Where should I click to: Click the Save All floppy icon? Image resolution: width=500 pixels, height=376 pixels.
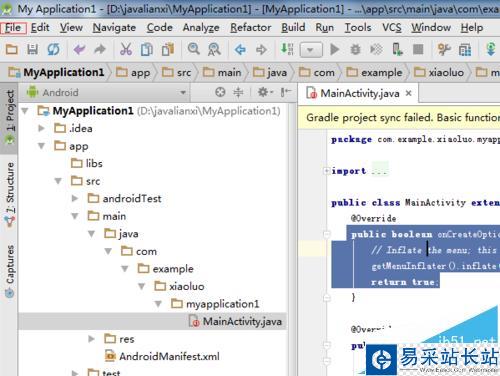click(x=32, y=49)
